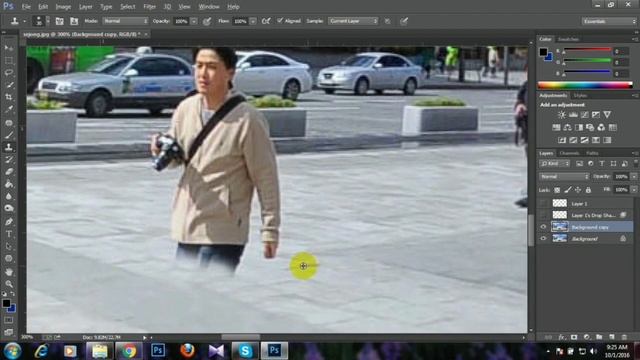Add a Color Balance adjustment
Screen dimensions: 640x360
point(567,127)
